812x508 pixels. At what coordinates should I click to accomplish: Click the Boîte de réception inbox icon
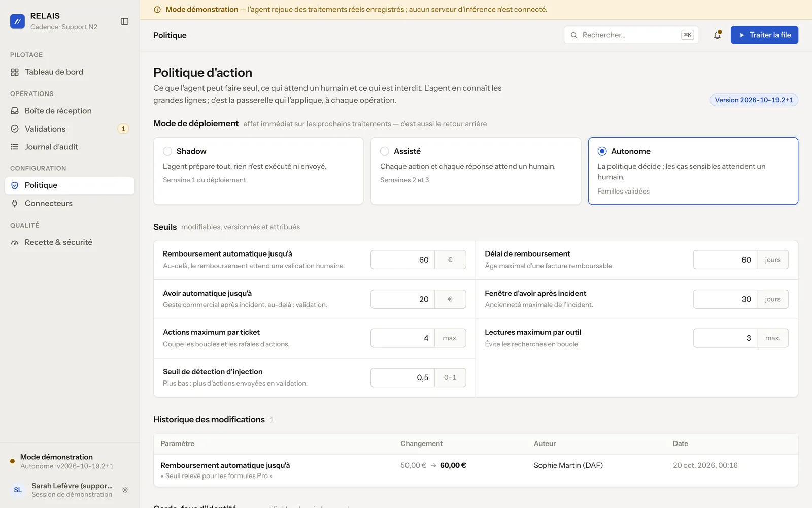click(x=15, y=111)
